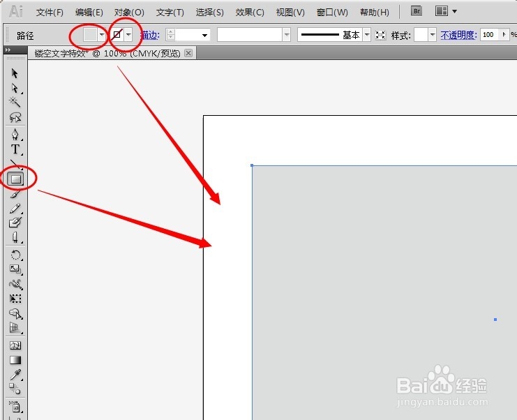Open the 效果(C) menu
This screenshot has height=420, width=517.
250,13
